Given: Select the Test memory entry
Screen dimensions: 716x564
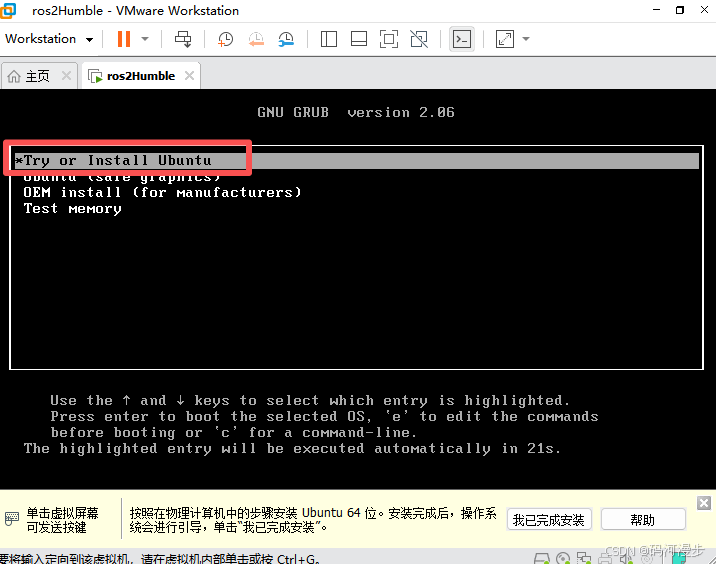Looking at the screenshot, I should point(73,209).
